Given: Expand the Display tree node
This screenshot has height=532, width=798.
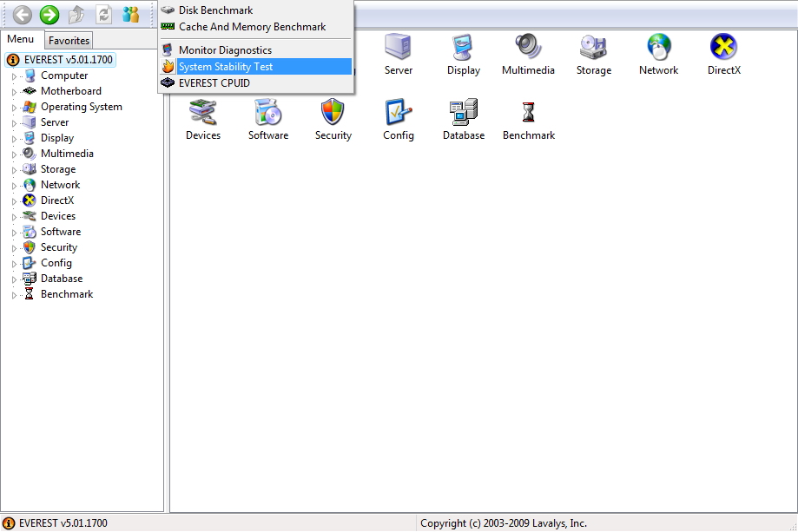Looking at the screenshot, I should click(14, 140).
